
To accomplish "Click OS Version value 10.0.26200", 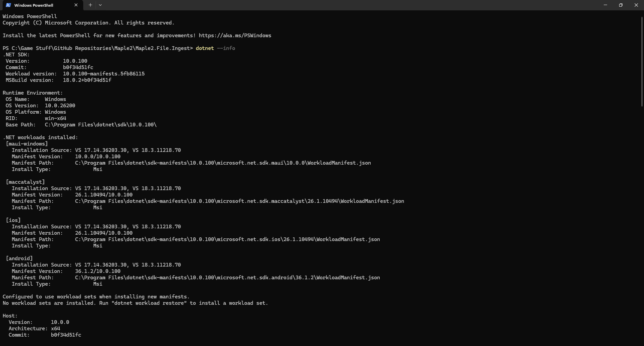I will (60, 106).
